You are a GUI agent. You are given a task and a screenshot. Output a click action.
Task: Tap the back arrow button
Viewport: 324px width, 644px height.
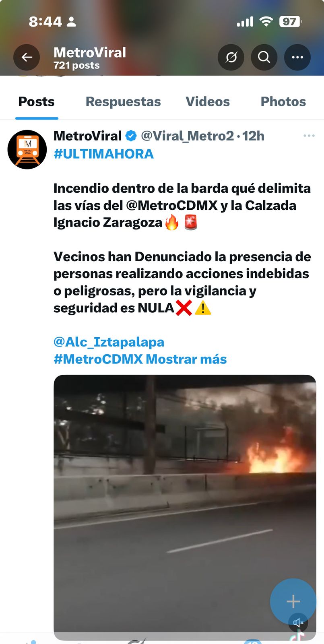[x=27, y=57]
